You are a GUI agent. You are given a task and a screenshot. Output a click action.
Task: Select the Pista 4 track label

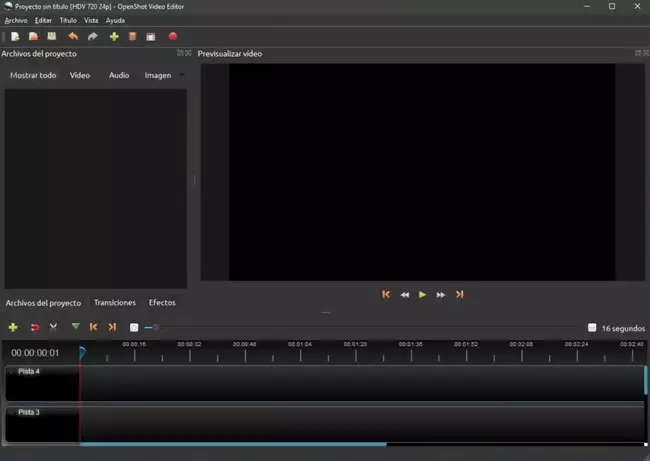[x=29, y=371]
